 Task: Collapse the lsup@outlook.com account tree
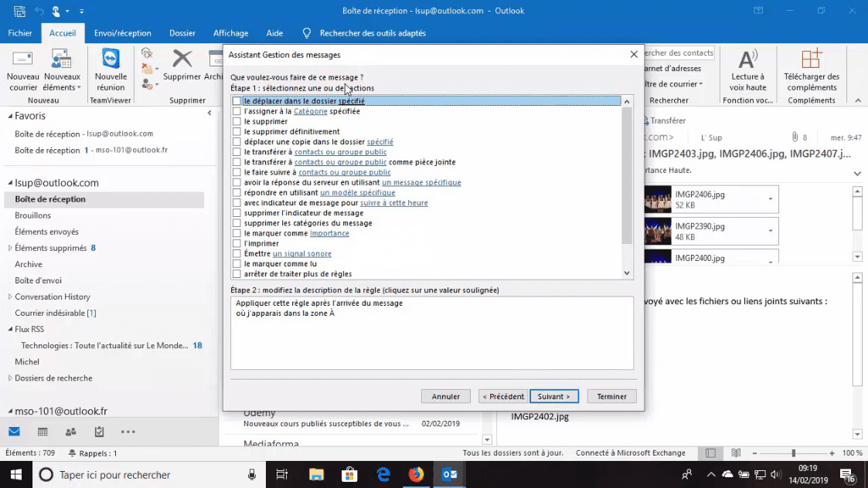[x=10, y=182]
